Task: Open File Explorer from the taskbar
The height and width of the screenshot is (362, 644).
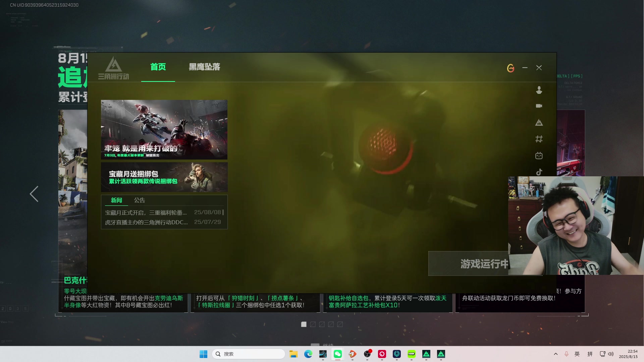Action: (293, 354)
